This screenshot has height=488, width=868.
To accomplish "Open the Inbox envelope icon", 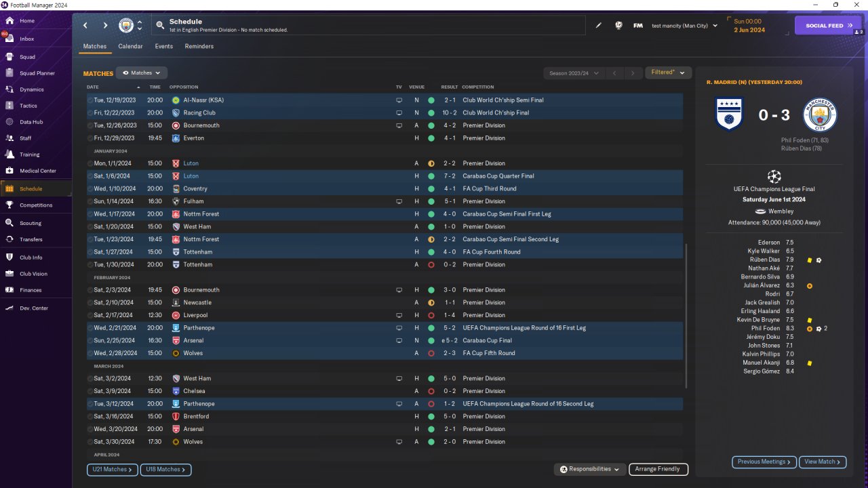I will [x=9, y=39].
